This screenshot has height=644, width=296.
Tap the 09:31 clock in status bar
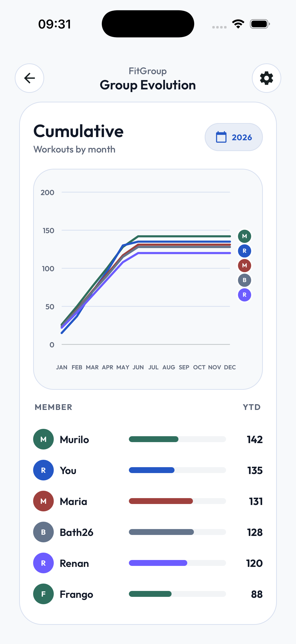[x=55, y=24]
